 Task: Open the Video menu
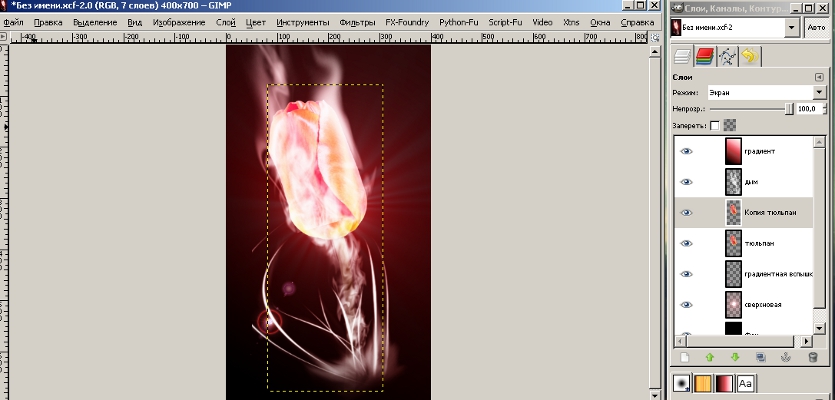tap(542, 22)
